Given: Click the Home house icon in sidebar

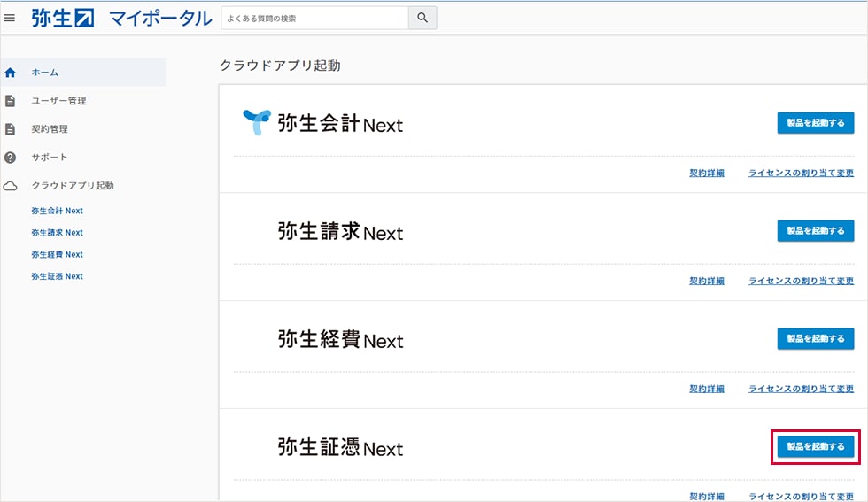Looking at the screenshot, I should [11, 73].
